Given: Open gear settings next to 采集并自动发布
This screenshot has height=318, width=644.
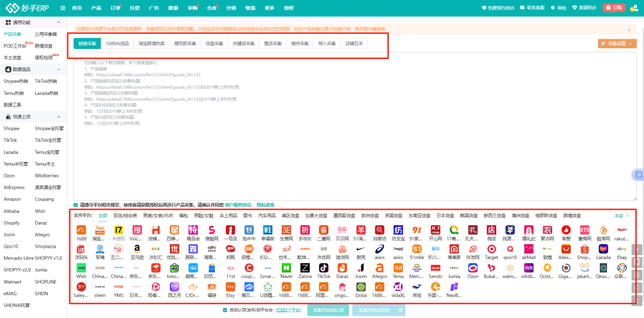Looking at the screenshot, I should click(401, 310).
